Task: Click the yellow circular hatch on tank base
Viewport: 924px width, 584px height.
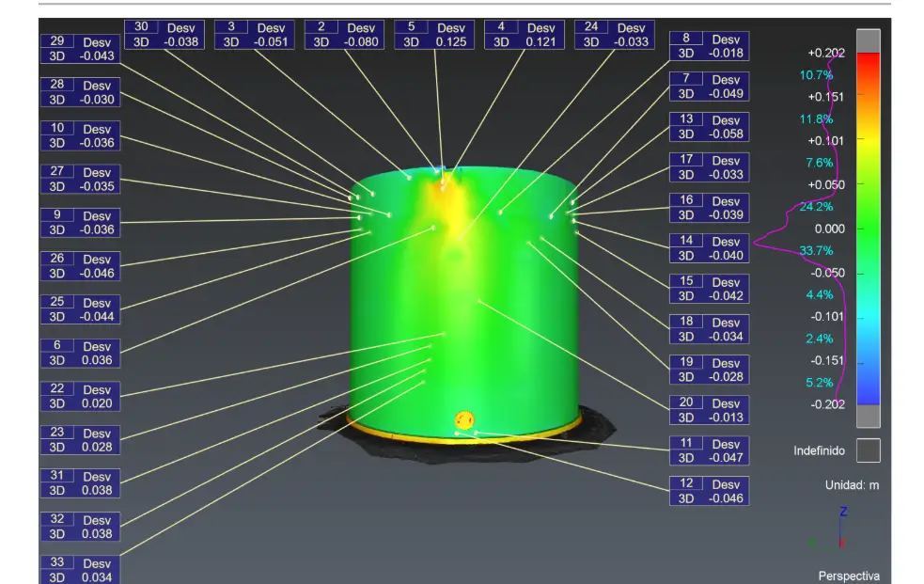Action: click(x=464, y=419)
